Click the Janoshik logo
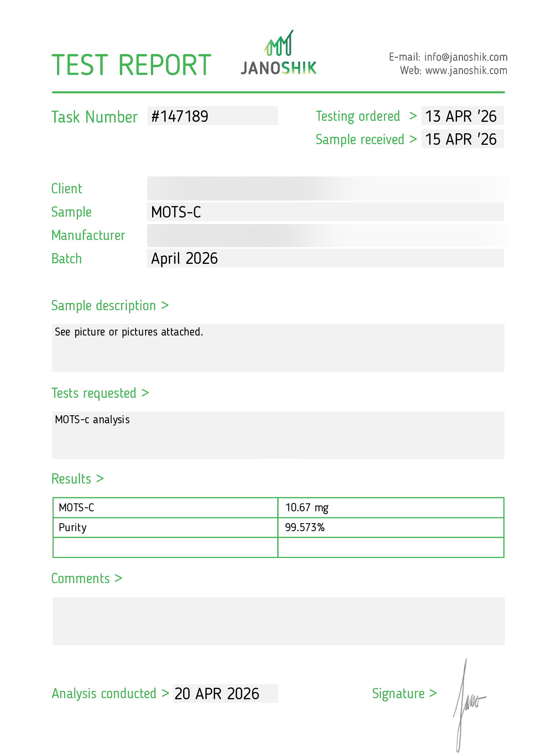The image size is (557, 756). coord(278,53)
